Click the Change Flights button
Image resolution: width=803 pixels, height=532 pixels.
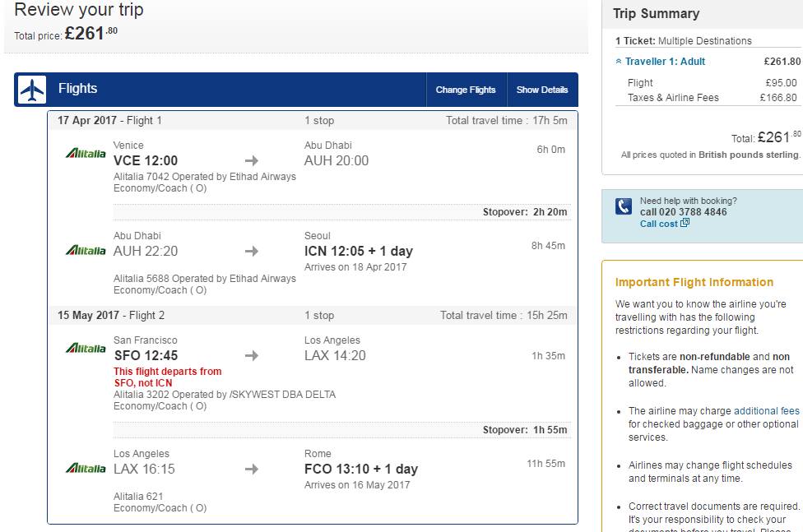click(466, 90)
